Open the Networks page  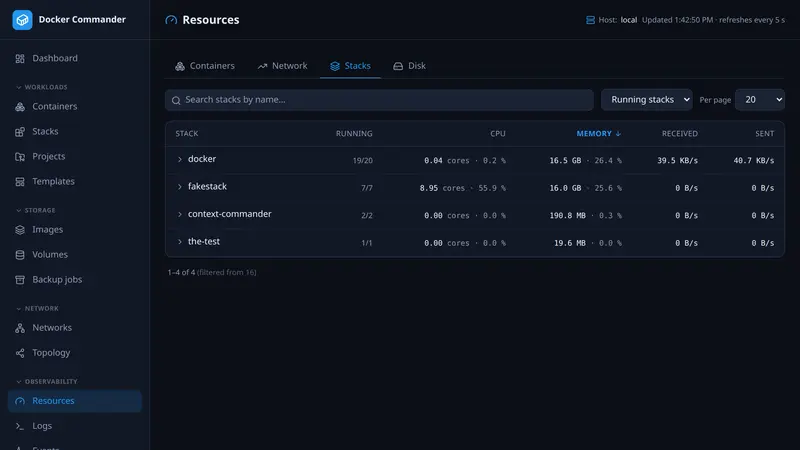[74, 328]
